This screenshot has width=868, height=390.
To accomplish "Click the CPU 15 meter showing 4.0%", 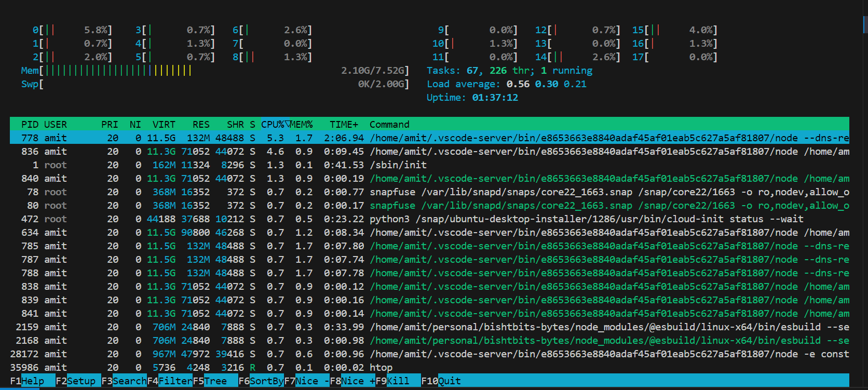I will click(x=675, y=30).
